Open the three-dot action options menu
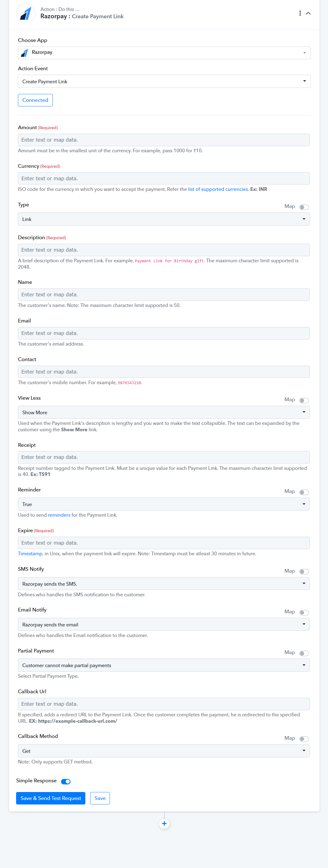Viewport: 328px width, 868px height. coord(300,13)
